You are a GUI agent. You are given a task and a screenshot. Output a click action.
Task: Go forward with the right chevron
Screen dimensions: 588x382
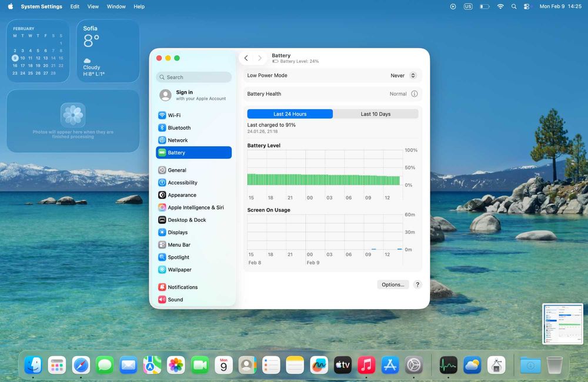coord(259,58)
